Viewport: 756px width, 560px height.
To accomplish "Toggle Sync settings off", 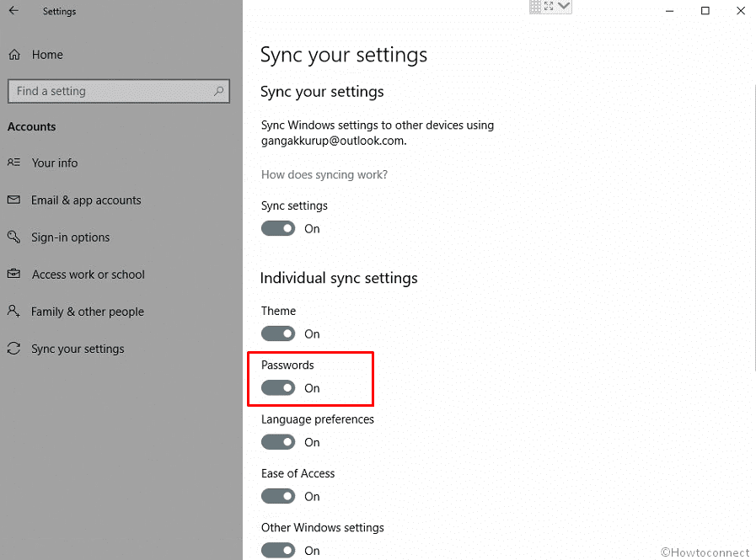I will pyautogui.click(x=278, y=228).
